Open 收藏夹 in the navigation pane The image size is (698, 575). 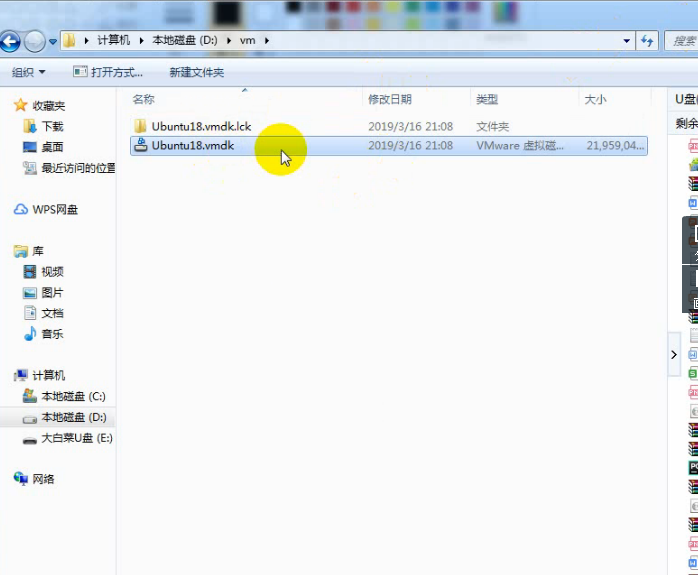click(49, 105)
